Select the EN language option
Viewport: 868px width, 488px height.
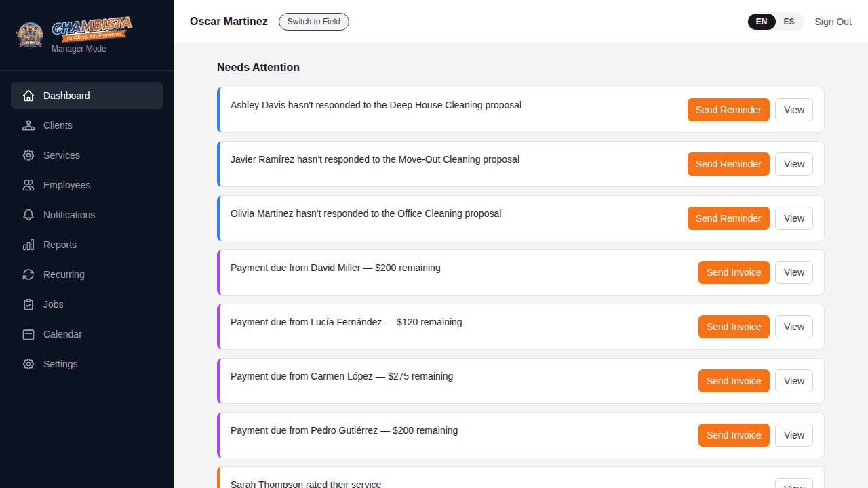coord(762,22)
